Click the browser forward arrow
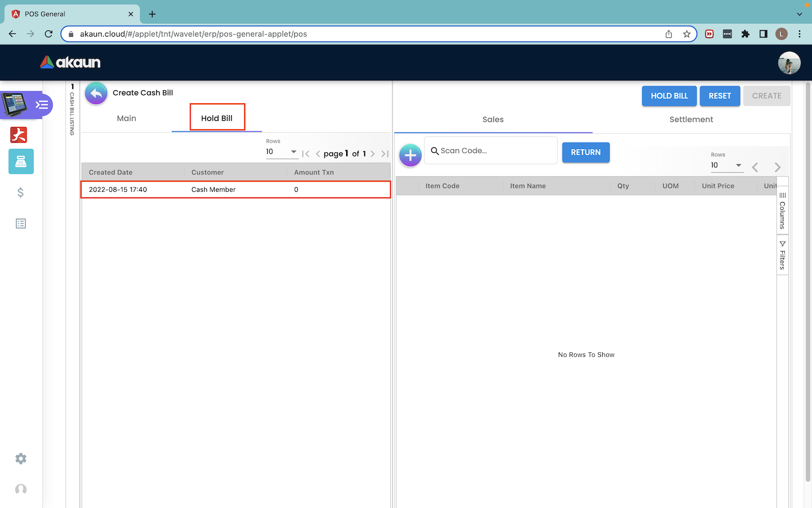Viewport: 812px width, 508px height. 30,34
